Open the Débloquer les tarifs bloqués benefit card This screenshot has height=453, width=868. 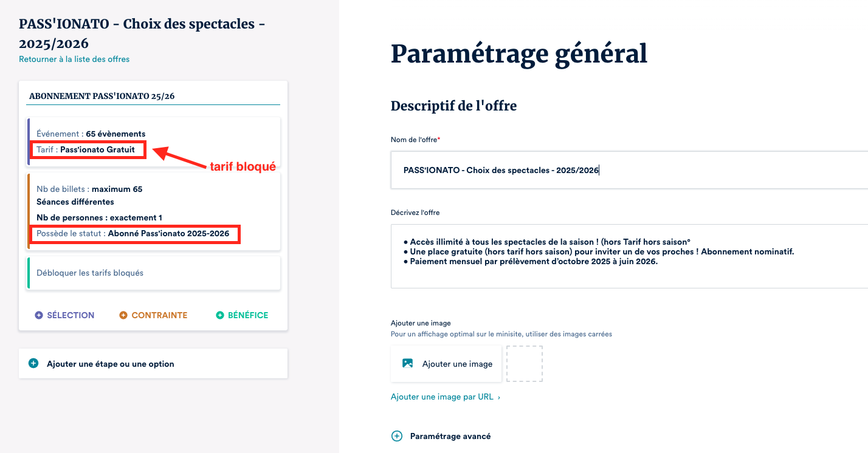pos(153,273)
